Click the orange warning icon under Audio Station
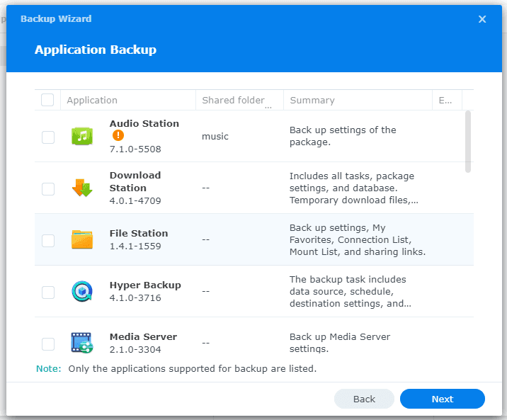Viewport: 507px width, 420px height. coord(118,136)
